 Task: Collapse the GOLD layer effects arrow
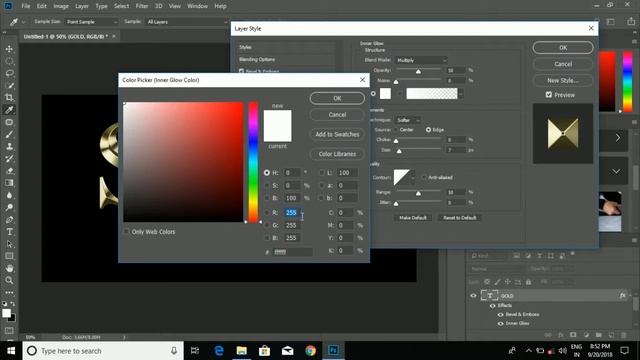(630, 296)
